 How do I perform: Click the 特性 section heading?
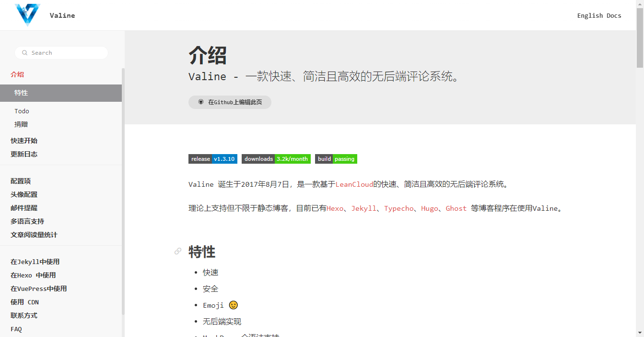202,252
